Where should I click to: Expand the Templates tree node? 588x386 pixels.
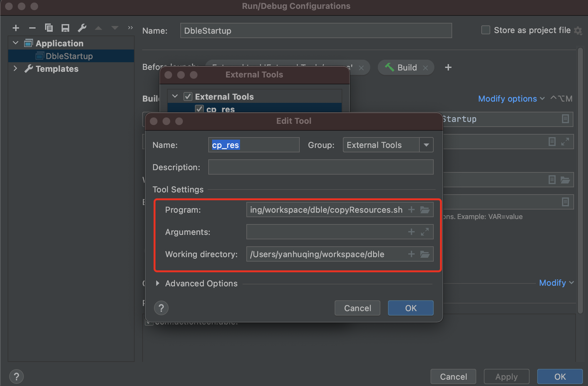point(15,69)
